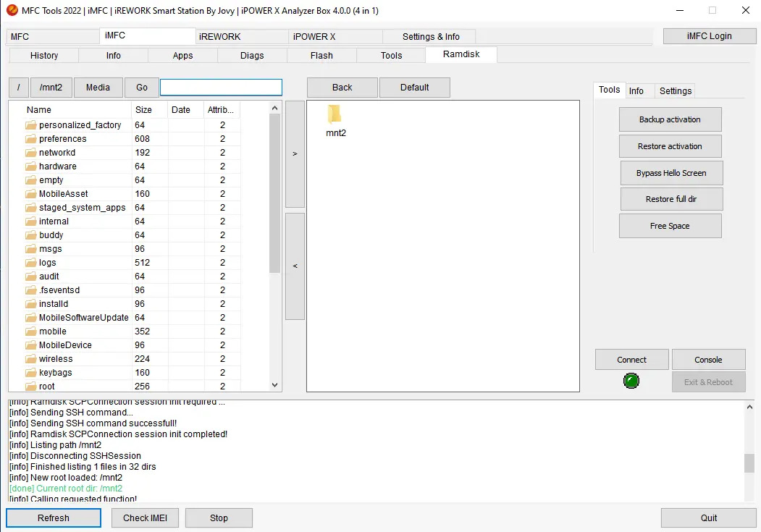Select the mobile folder icon
The width and height of the screenshot is (761, 532).
(31, 332)
